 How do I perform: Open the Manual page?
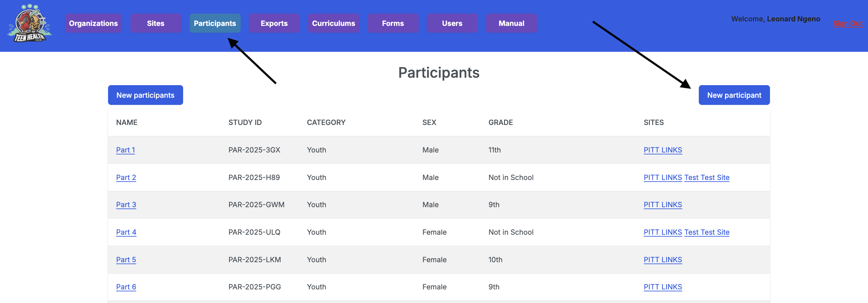pos(511,23)
